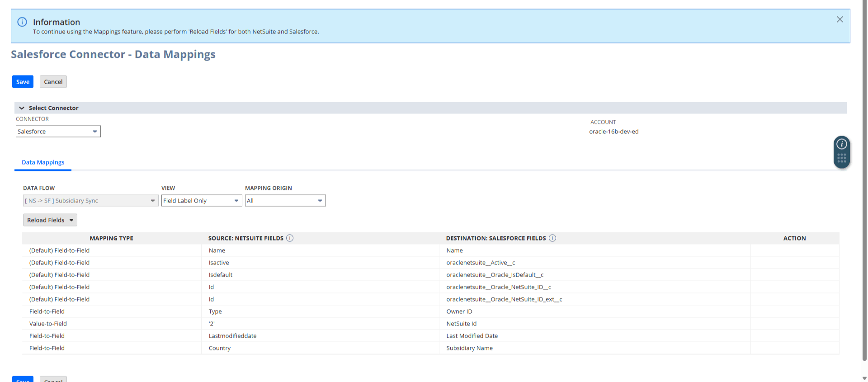
Task: Dismiss the Information banner with X
Action: [x=840, y=19]
